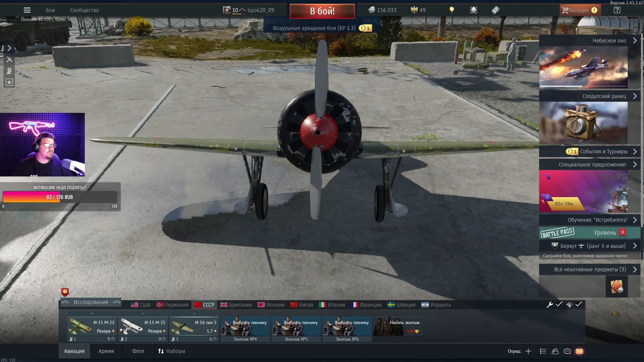The width and height of the screenshot is (644, 362).
Task: Click the shop exclamation alert badge
Action: [594, 10]
